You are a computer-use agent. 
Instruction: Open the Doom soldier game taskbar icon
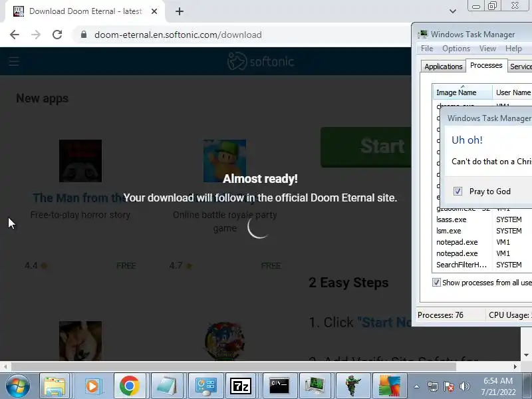[x=352, y=386]
